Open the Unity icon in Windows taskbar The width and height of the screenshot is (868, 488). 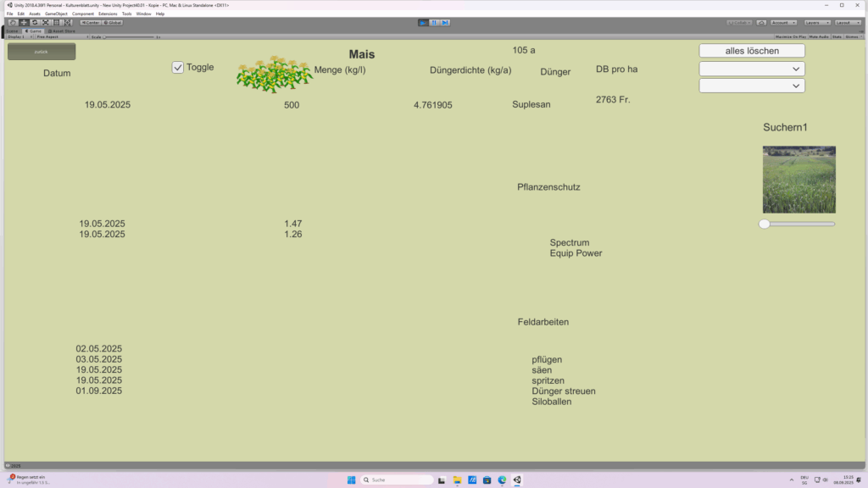click(517, 480)
